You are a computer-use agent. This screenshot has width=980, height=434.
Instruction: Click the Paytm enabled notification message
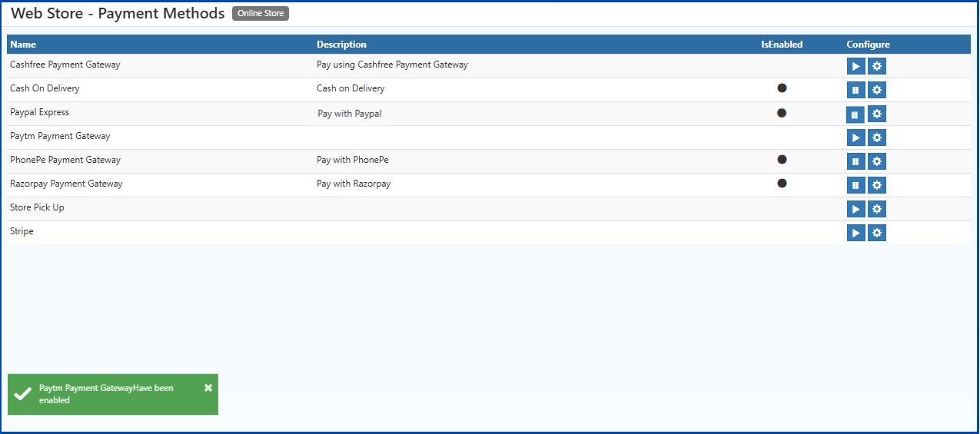coord(106,394)
